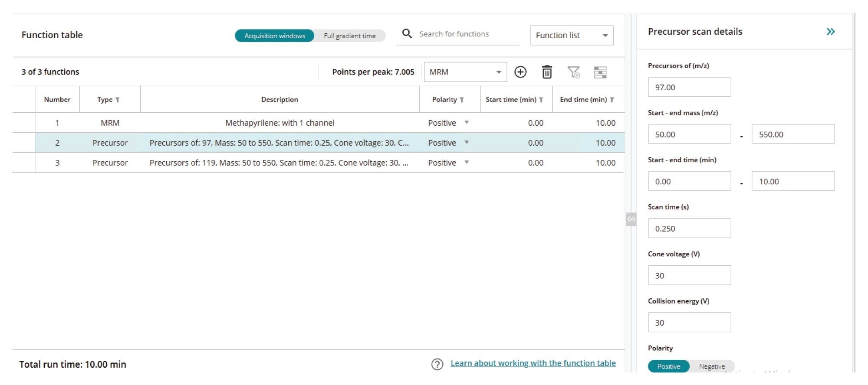This screenshot has height=385, width=868.
Task: Set polarity to Negative in details panel
Action: [711, 366]
